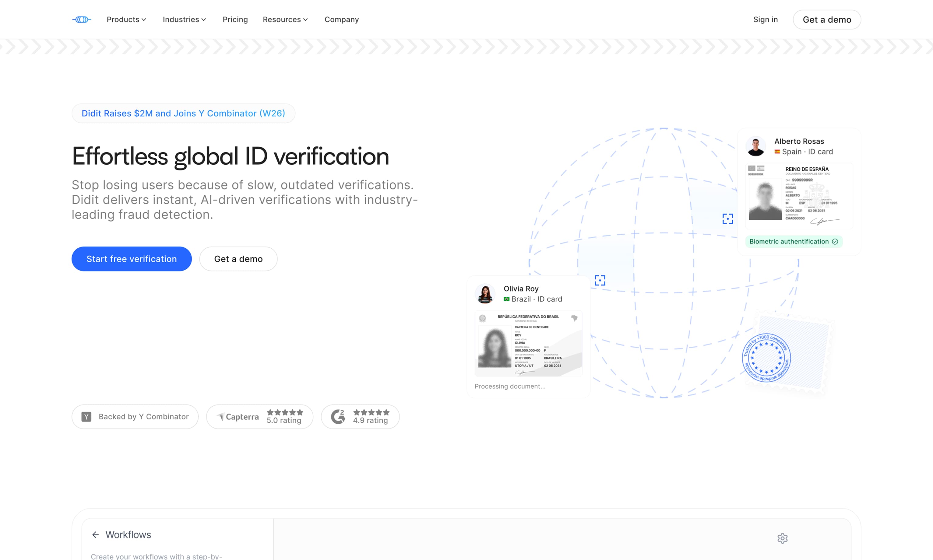This screenshot has height=560, width=933.
Task: Click the scan focus icon near Brazil card
Action: coord(600,280)
